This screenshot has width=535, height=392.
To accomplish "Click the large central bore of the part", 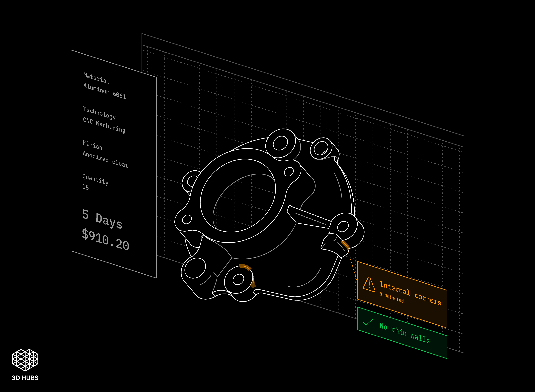I will [x=238, y=196].
